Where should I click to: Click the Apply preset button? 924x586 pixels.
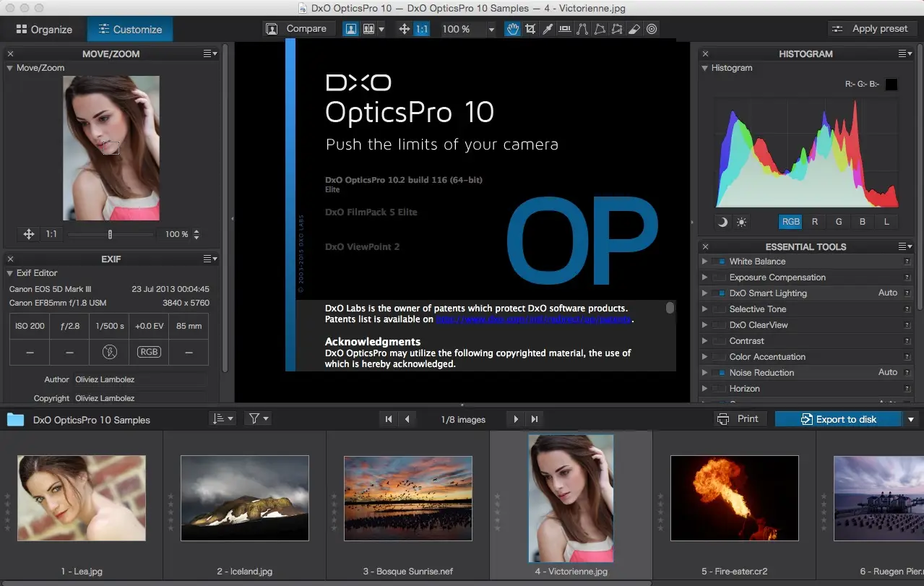click(x=871, y=29)
